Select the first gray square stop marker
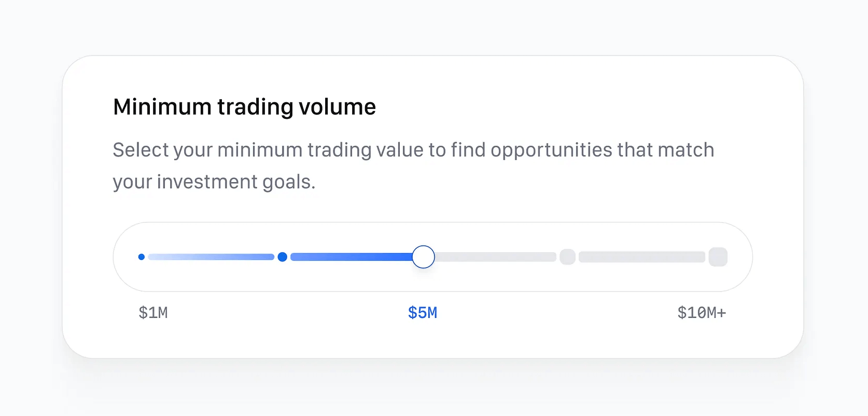The height and width of the screenshot is (416, 868). pyautogui.click(x=568, y=257)
